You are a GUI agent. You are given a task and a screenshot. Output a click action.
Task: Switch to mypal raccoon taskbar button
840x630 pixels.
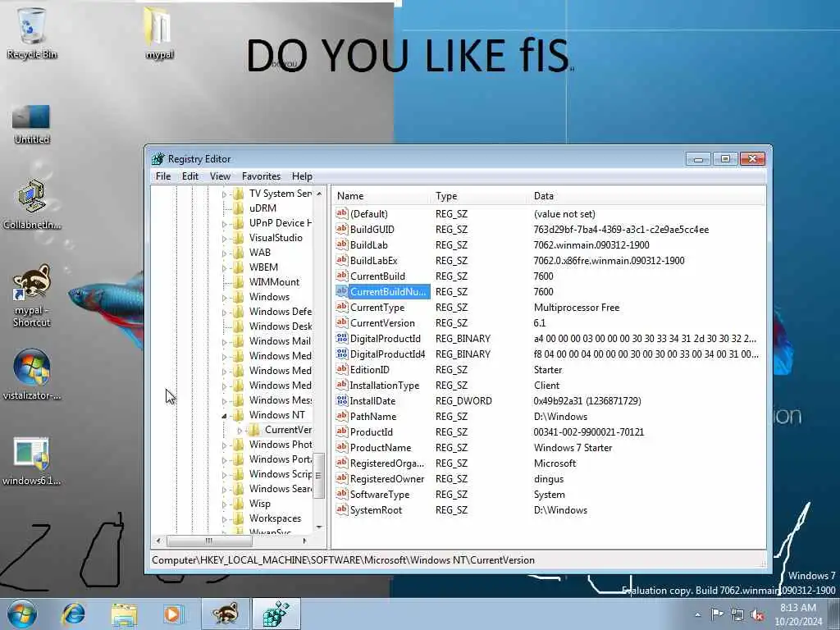tap(225, 614)
